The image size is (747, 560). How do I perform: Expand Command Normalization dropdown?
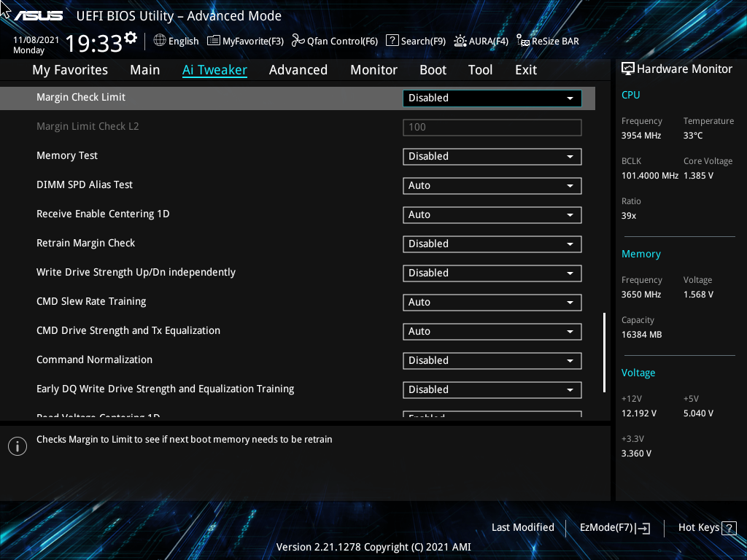pyautogui.click(x=492, y=360)
